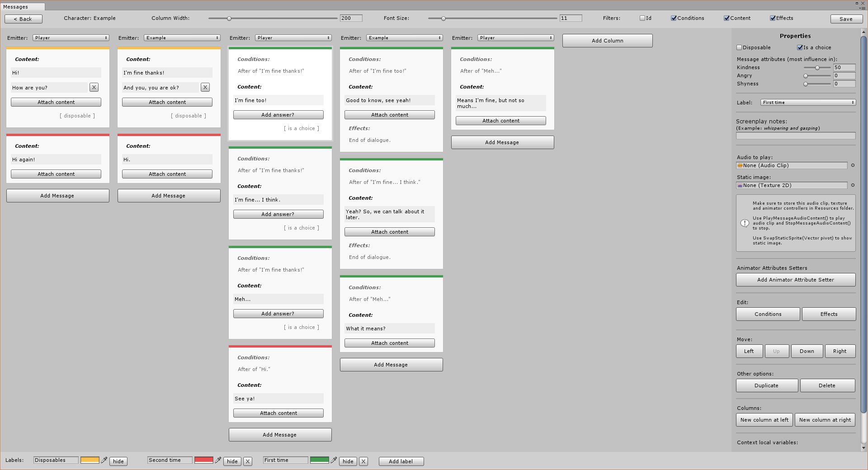Remove 'And you, you are ok?' content with X
The width and height of the screenshot is (868, 470).
(205, 87)
